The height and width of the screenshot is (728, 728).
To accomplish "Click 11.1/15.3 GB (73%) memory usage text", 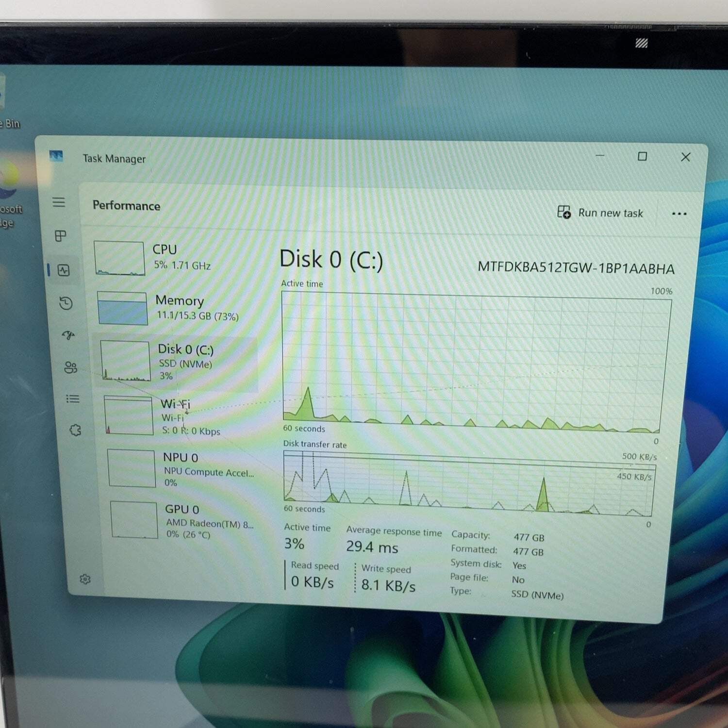I will tap(198, 315).
